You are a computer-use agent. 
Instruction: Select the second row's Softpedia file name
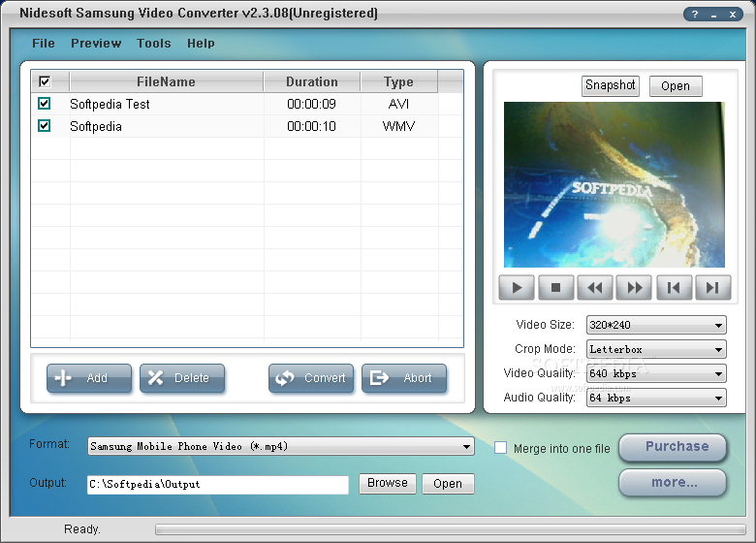pyautogui.click(x=96, y=126)
